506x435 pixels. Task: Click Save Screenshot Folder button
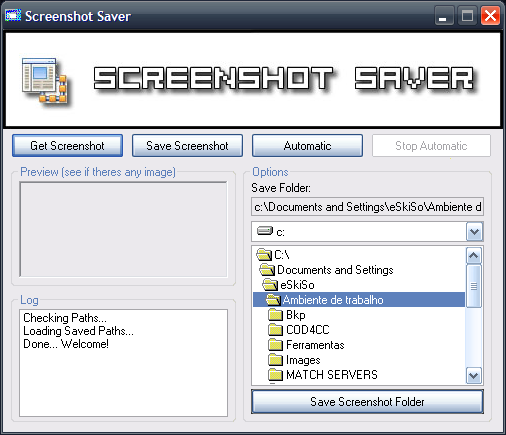point(367,402)
